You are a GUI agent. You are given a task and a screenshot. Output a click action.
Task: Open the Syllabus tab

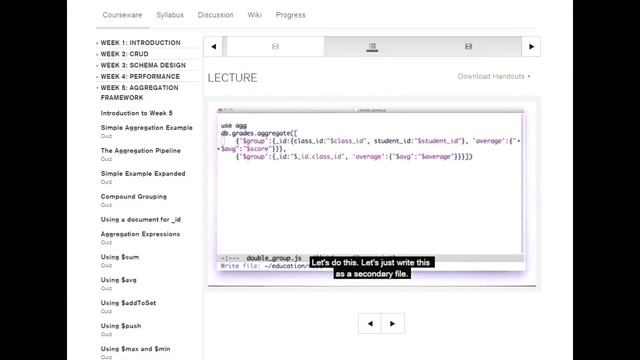170,15
